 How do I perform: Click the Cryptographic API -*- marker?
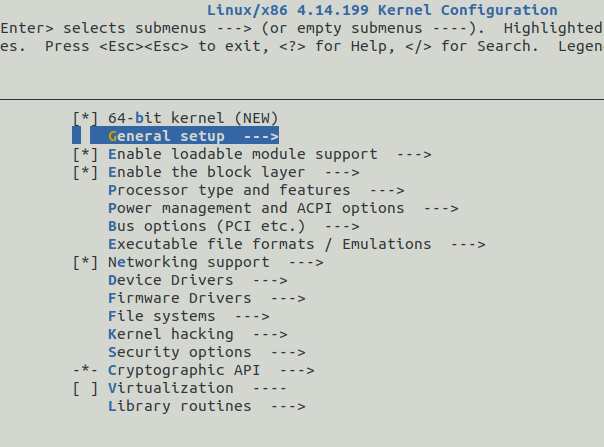click(x=85, y=370)
